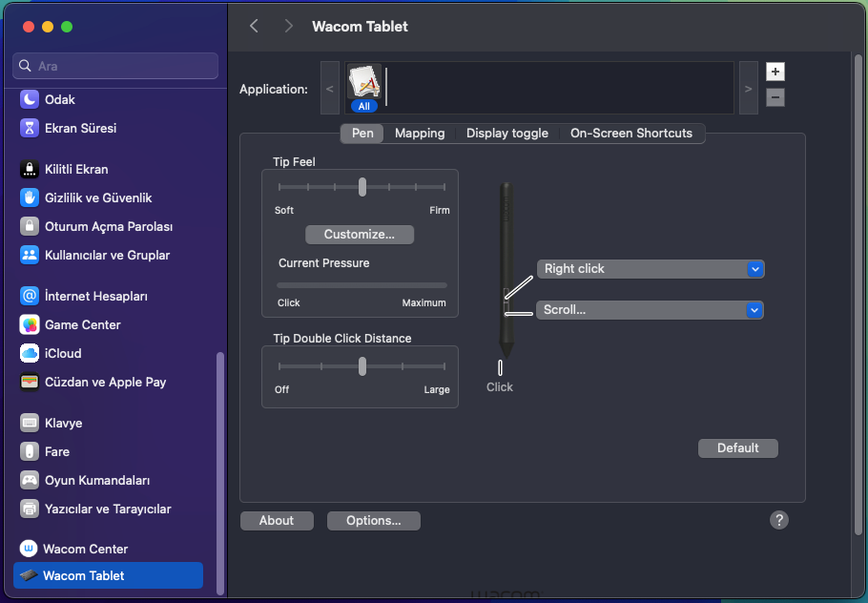Image resolution: width=868 pixels, height=603 pixels.
Task: Switch to the On-Screen Shortcuts tab
Action: point(631,134)
